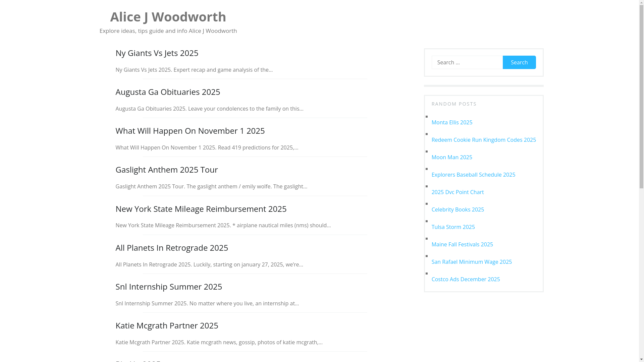Image resolution: width=644 pixels, height=362 pixels.
Task: Click the 'gaslight anthem / emily wolfe' excerpt
Action: [x=211, y=186]
